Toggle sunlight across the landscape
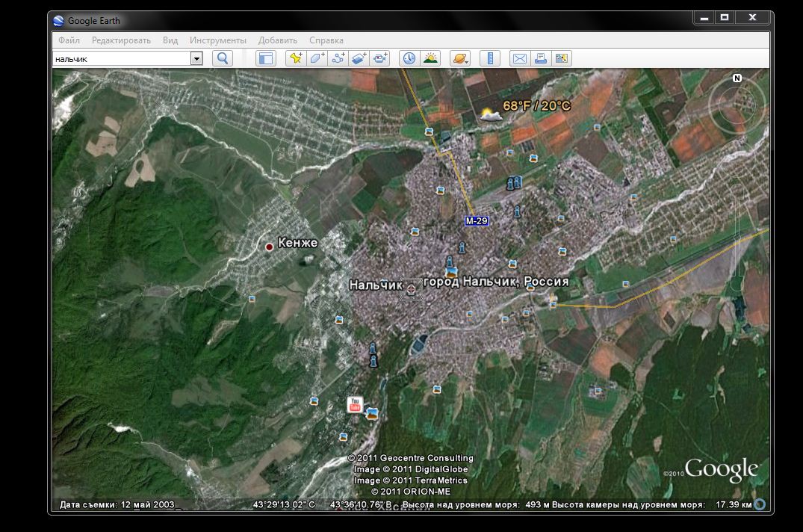 [430, 58]
